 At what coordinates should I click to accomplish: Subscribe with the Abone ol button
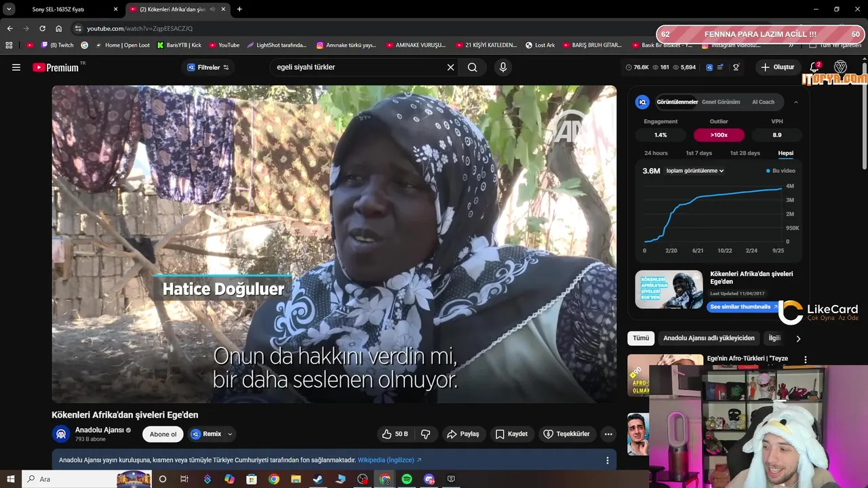(x=163, y=434)
